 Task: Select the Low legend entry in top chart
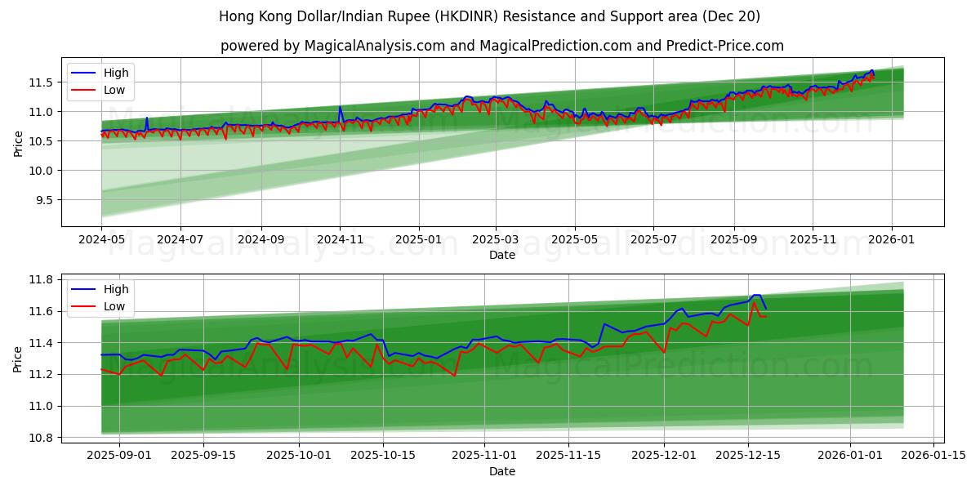(x=115, y=89)
